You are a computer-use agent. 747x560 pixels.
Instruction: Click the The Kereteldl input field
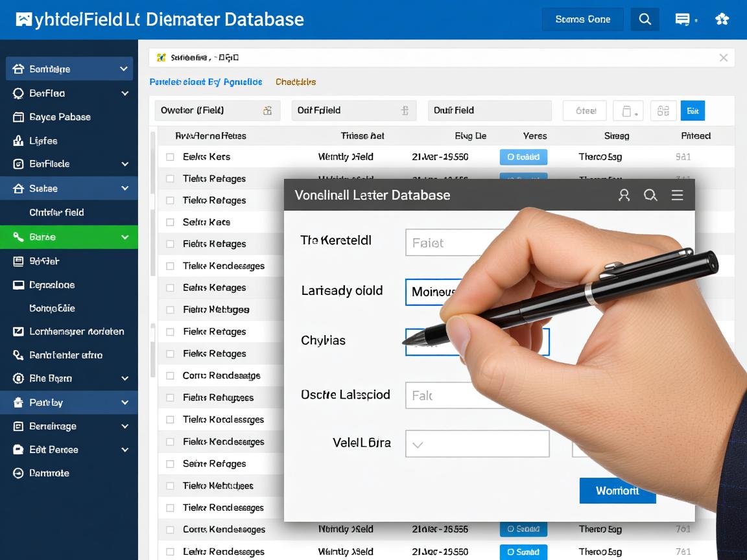pyautogui.click(x=454, y=243)
